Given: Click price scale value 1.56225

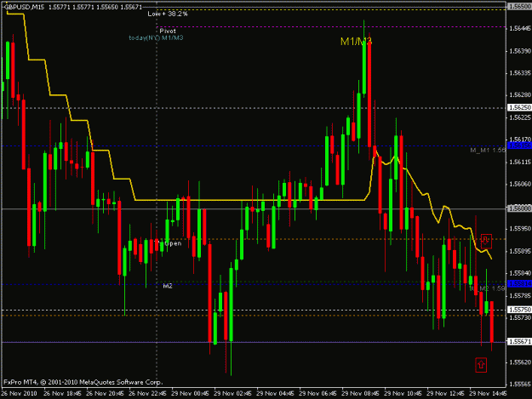Looking at the screenshot, I should point(520,117).
